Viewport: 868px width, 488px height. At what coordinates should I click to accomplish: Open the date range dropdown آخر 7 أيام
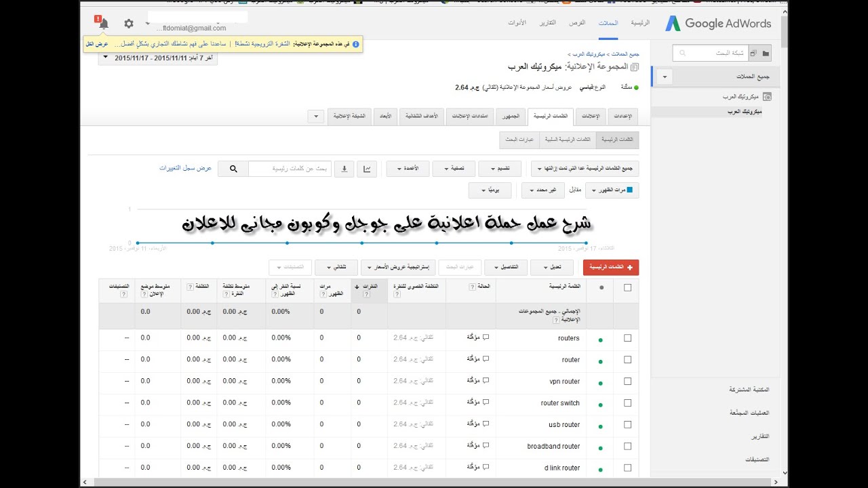pos(159,58)
